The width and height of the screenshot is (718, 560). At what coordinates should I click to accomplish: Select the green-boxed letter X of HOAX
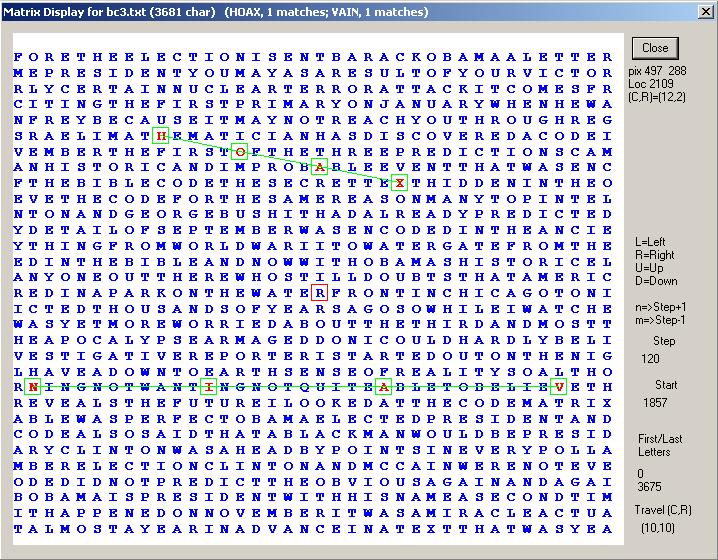pos(399,183)
